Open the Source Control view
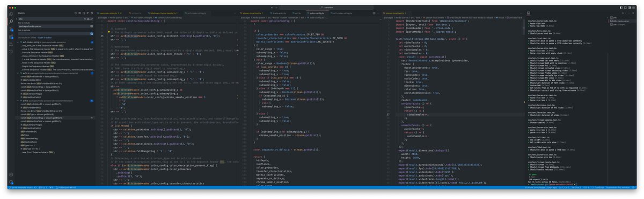Image resolution: width=644 pixels, height=199 pixels. point(11,30)
